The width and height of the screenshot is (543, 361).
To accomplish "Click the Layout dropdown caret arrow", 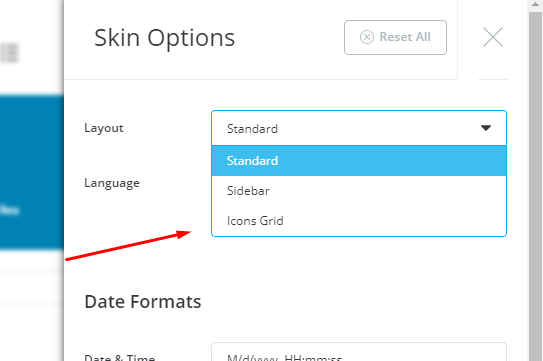I will [486, 128].
